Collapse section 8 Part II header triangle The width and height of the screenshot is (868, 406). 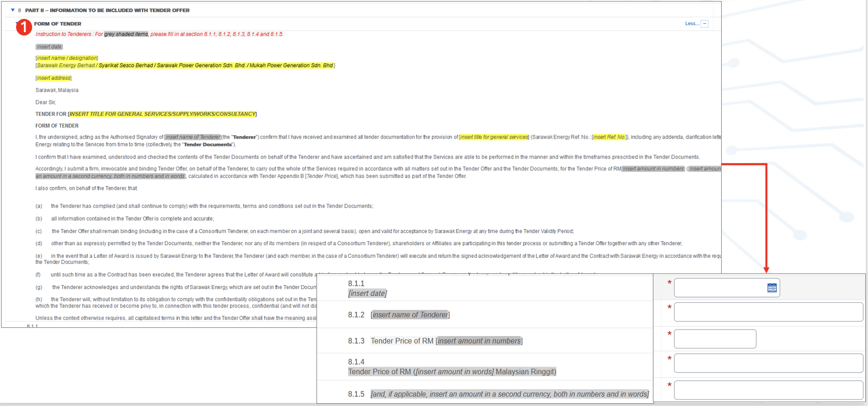(x=13, y=10)
